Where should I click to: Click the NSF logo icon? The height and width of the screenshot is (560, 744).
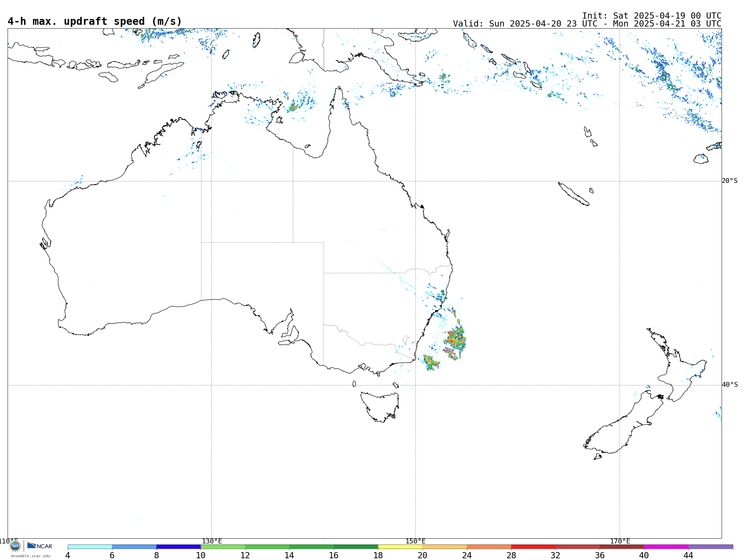tap(15, 546)
